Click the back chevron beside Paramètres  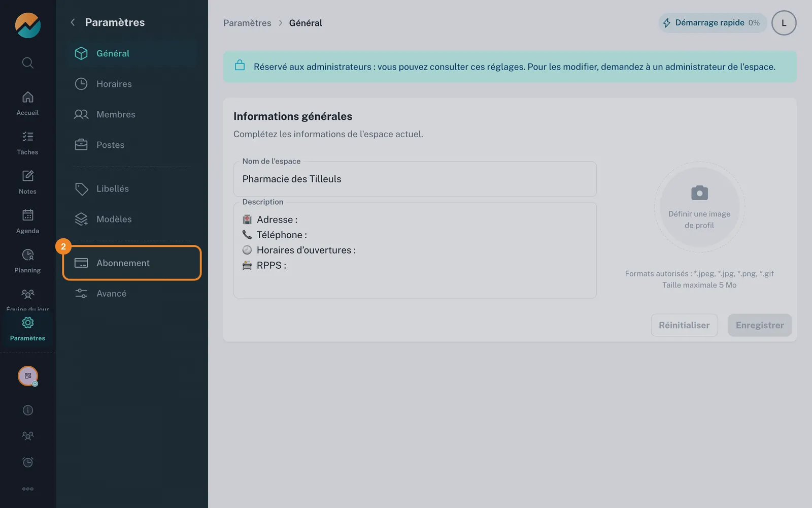73,22
